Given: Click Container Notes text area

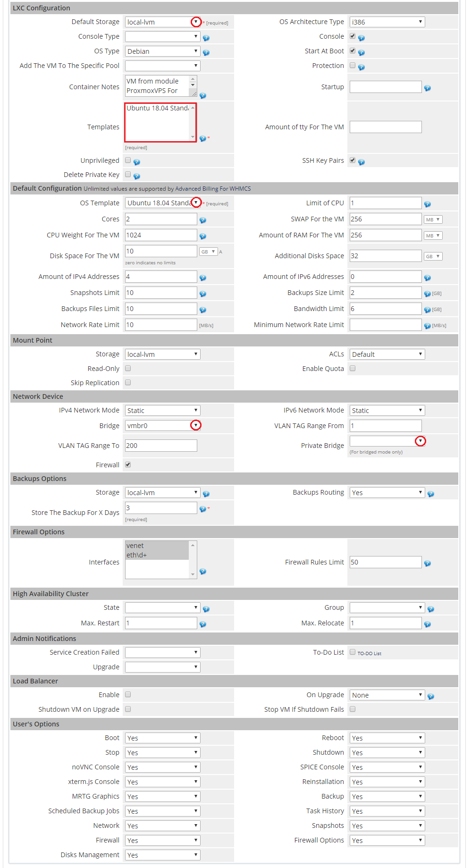Looking at the screenshot, I should pos(161,86).
